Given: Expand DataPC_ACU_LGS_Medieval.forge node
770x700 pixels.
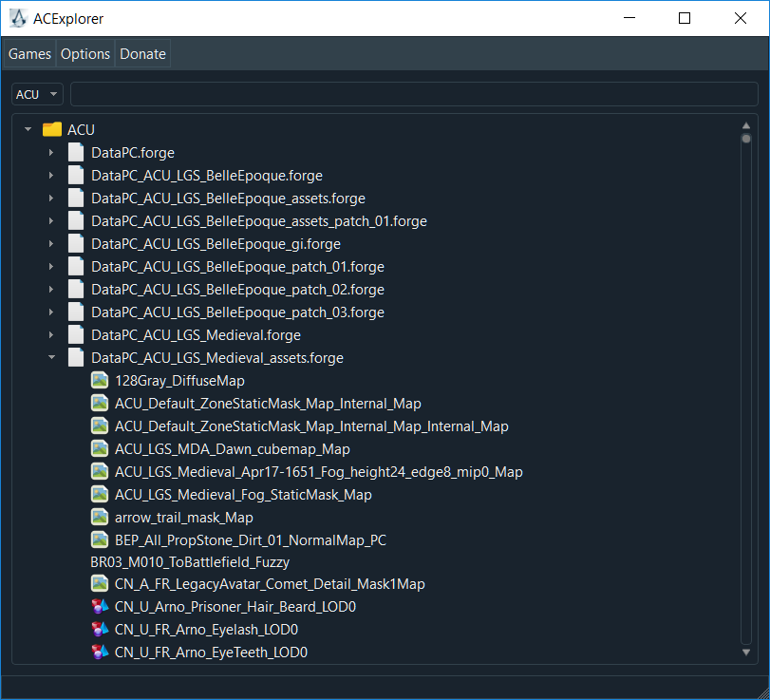Looking at the screenshot, I should (x=51, y=335).
